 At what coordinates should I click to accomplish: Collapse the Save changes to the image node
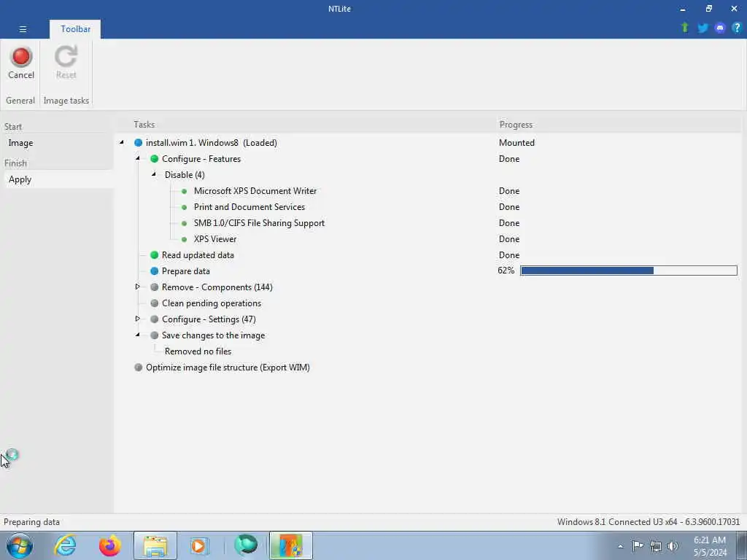(138, 335)
